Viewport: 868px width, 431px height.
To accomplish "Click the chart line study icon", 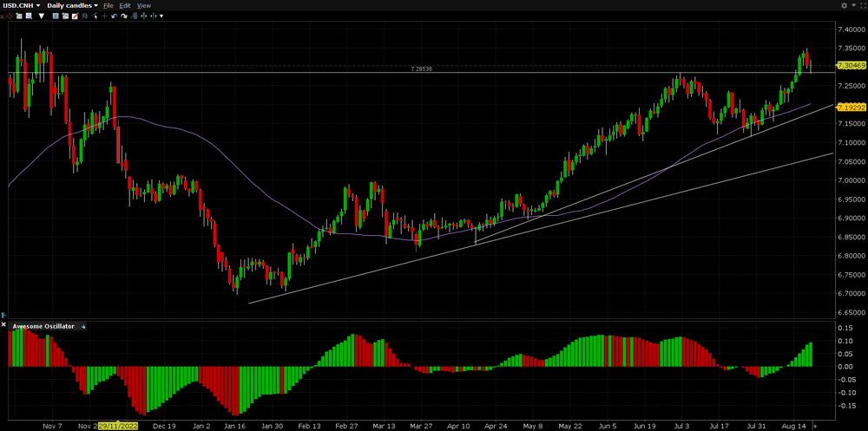I will 134,16.
